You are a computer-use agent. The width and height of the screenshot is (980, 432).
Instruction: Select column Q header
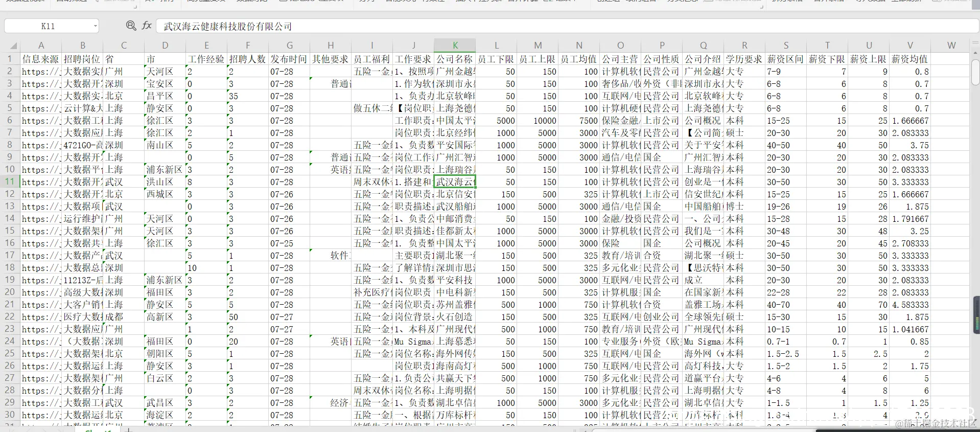703,46
